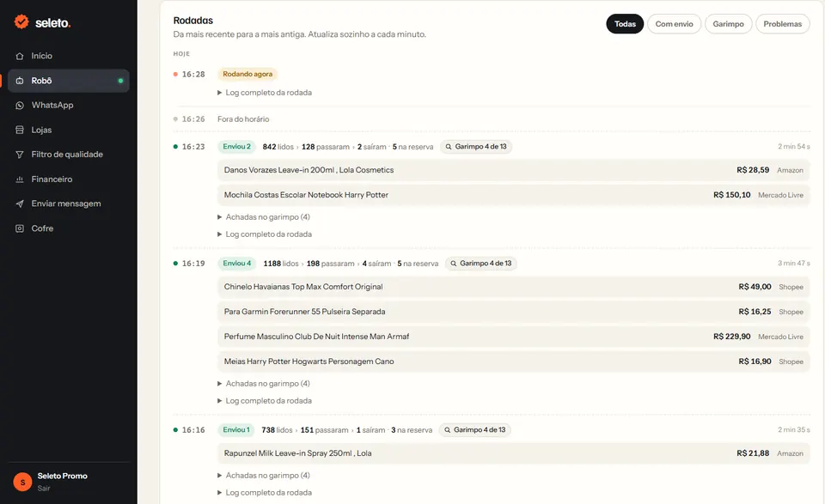Image resolution: width=825 pixels, height=504 pixels.
Task: Click the Enviou 4 badge
Action: 237,264
